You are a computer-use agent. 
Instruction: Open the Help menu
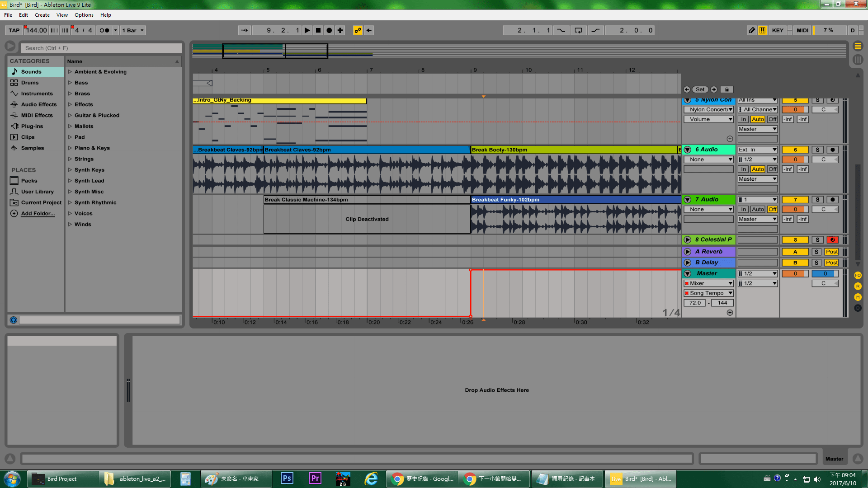(x=105, y=15)
